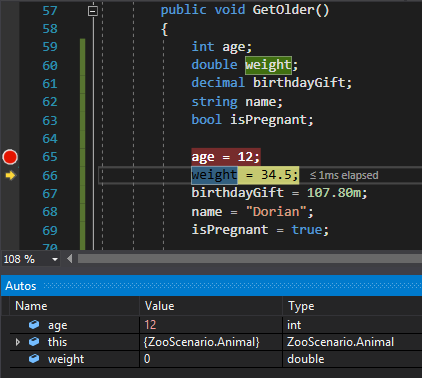Click the "Dorian" string on line 68
The height and width of the screenshot is (378, 422).
tap(276, 212)
